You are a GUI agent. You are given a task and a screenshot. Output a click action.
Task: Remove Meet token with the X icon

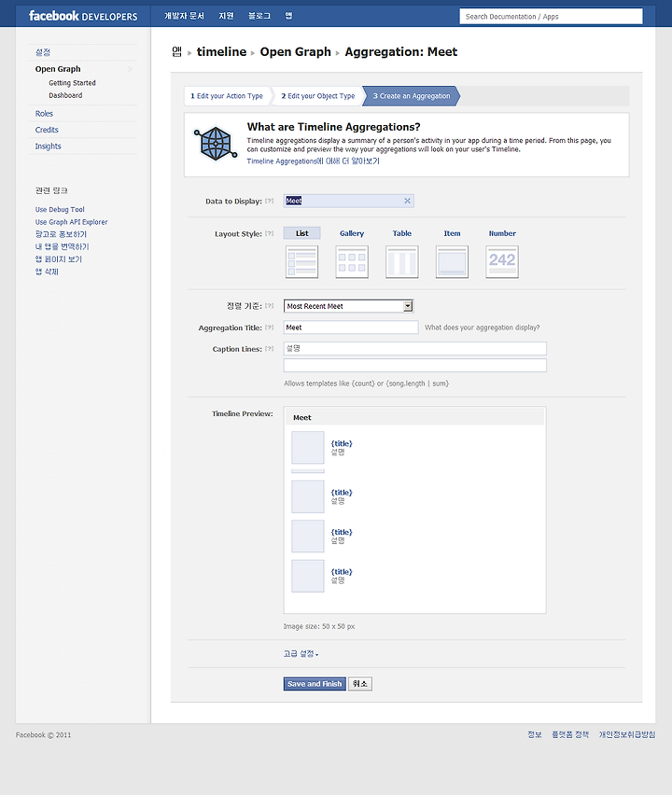tap(407, 201)
